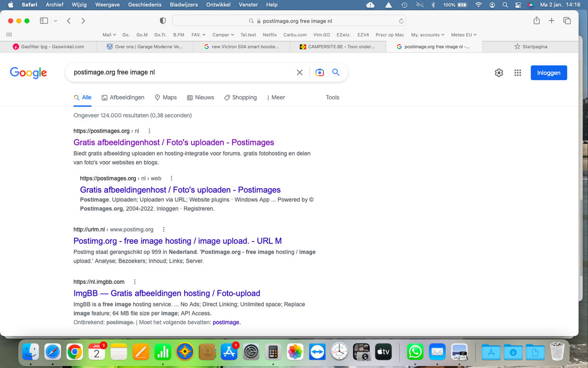Open the Tools search options
Image resolution: width=588 pixels, height=368 pixels.
pos(333,98)
